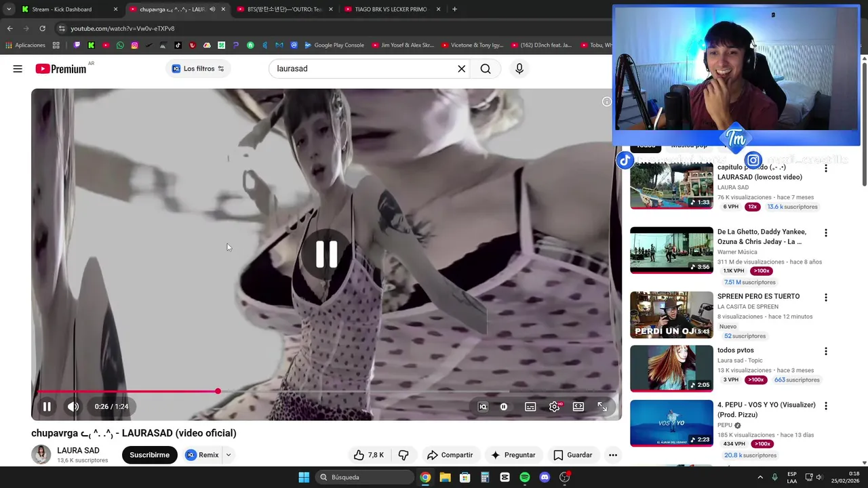Click the Remix button
This screenshot has height=488, width=868.
(x=202, y=455)
